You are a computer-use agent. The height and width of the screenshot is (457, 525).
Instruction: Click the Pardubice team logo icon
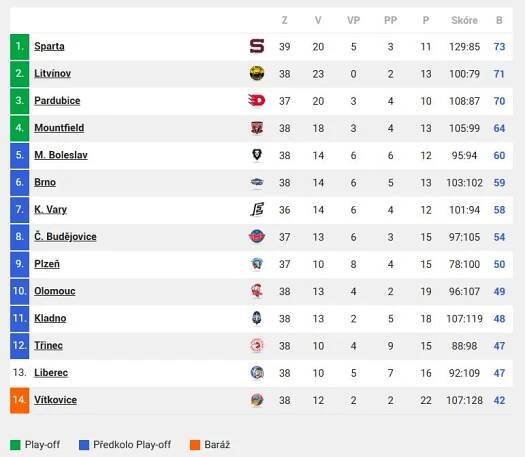pos(257,100)
